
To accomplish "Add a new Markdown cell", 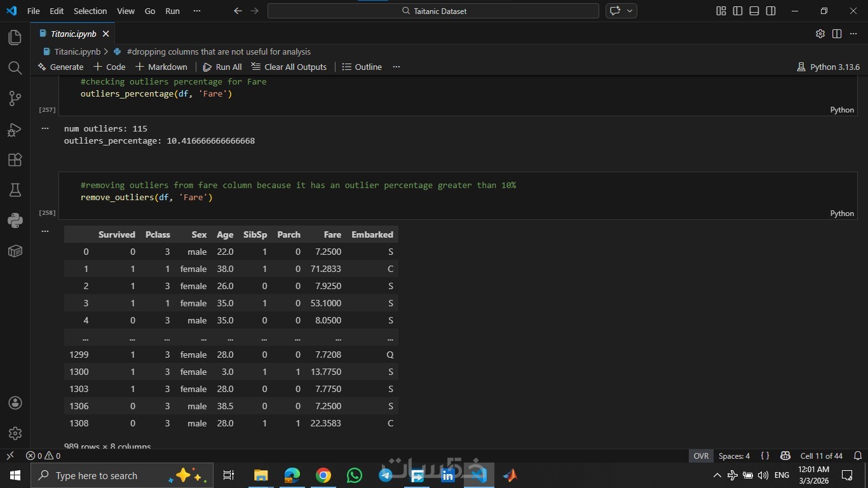I will pos(161,67).
